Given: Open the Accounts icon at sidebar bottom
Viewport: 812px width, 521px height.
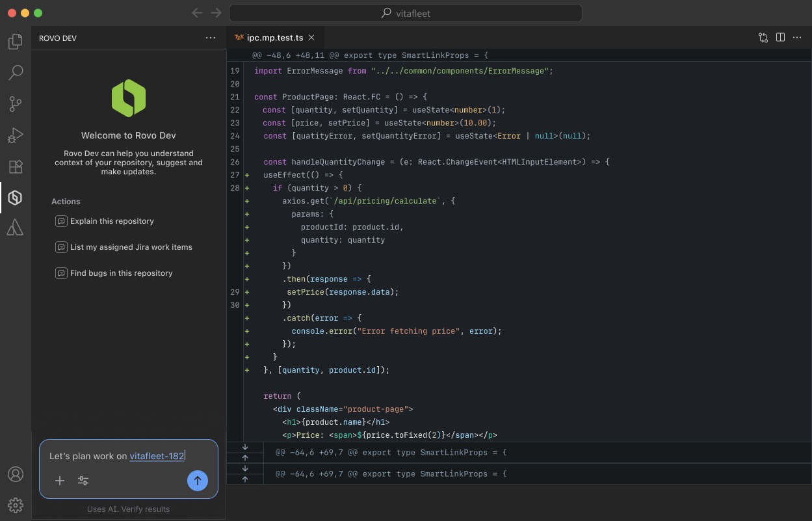Looking at the screenshot, I should pos(16,474).
